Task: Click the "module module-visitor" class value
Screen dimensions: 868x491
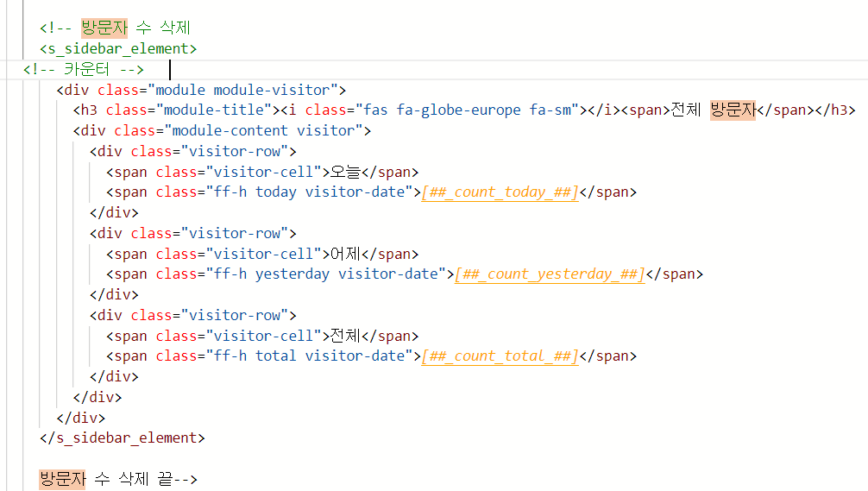Action: click(243, 90)
